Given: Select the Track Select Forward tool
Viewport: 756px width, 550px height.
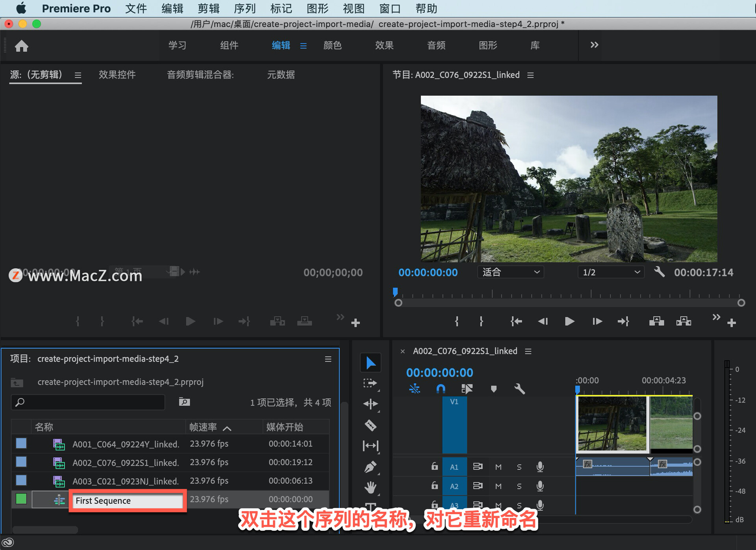Looking at the screenshot, I should pos(370,383).
